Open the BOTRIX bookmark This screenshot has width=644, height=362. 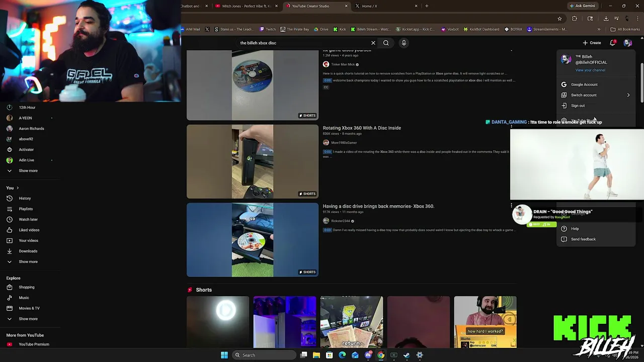pos(513,29)
